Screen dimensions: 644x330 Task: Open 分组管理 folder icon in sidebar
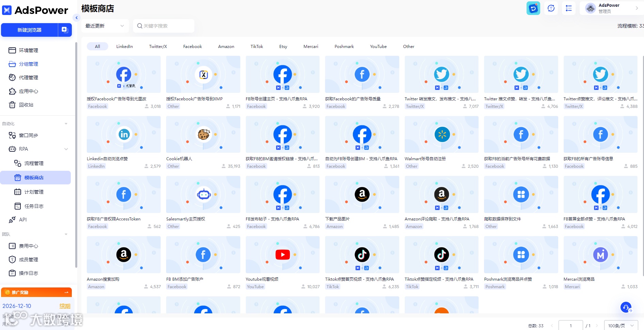pyautogui.click(x=12, y=64)
